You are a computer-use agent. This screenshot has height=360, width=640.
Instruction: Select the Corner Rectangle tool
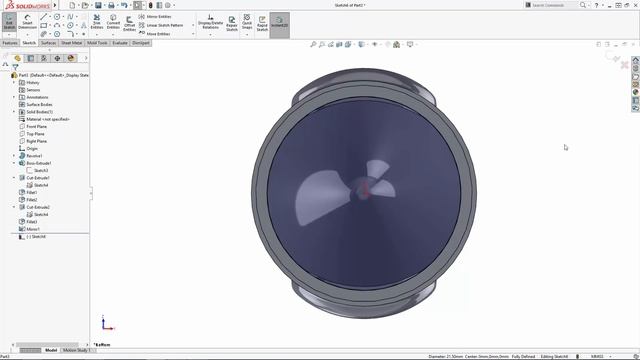point(44,25)
